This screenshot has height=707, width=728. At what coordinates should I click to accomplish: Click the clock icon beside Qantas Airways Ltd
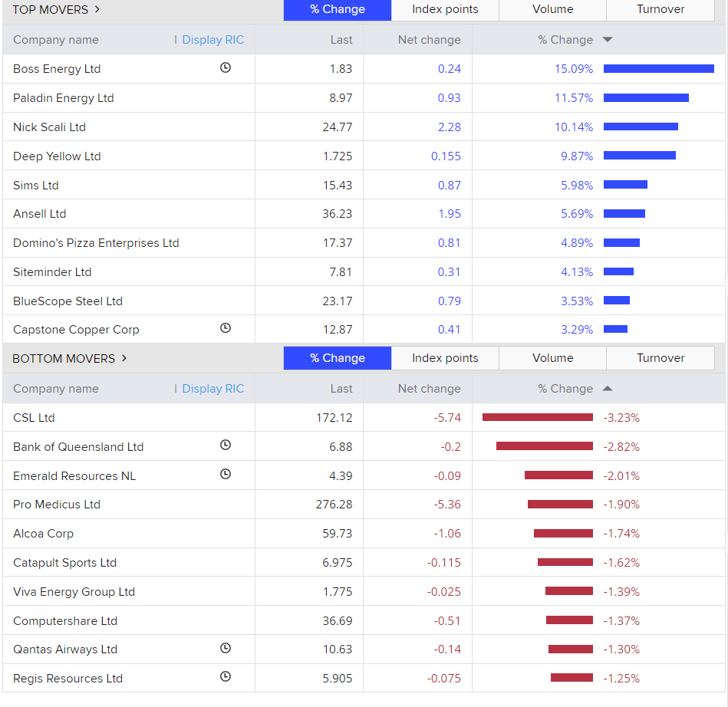[225, 649]
